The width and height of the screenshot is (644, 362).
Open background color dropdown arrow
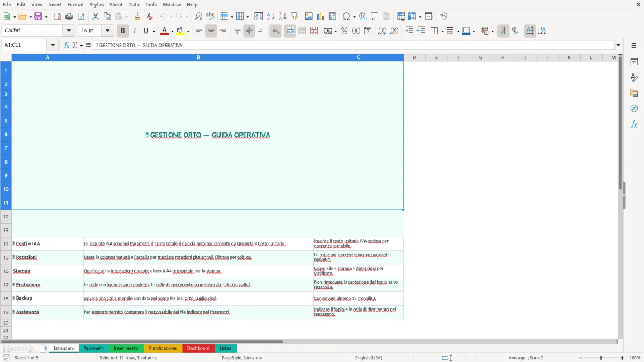click(x=188, y=31)
